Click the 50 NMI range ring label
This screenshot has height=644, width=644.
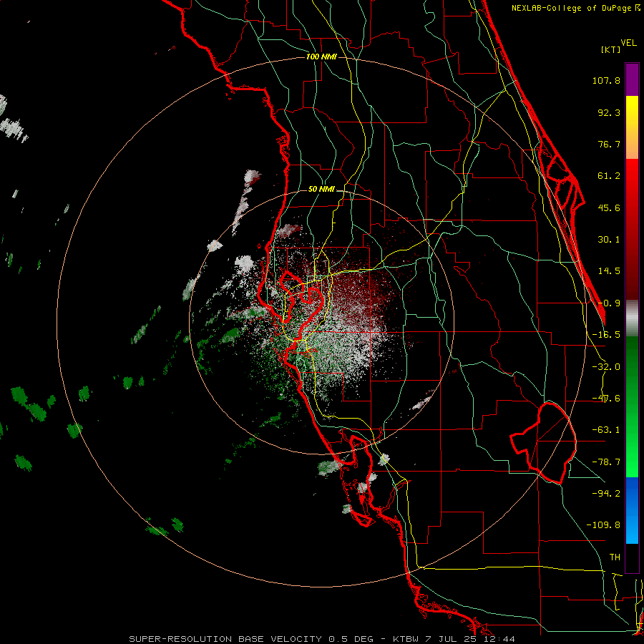pos(321,190)
